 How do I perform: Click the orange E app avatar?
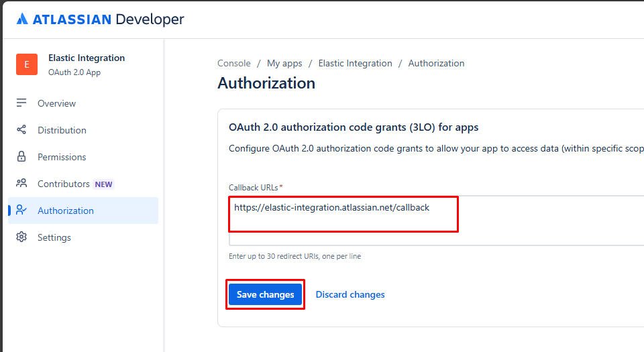(27, 64)
